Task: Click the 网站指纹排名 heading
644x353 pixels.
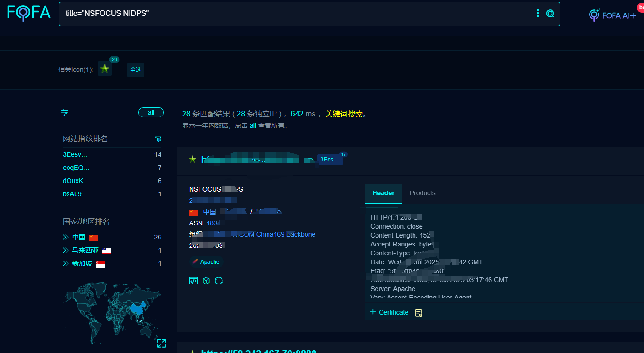Action: [x=85, y=139]
